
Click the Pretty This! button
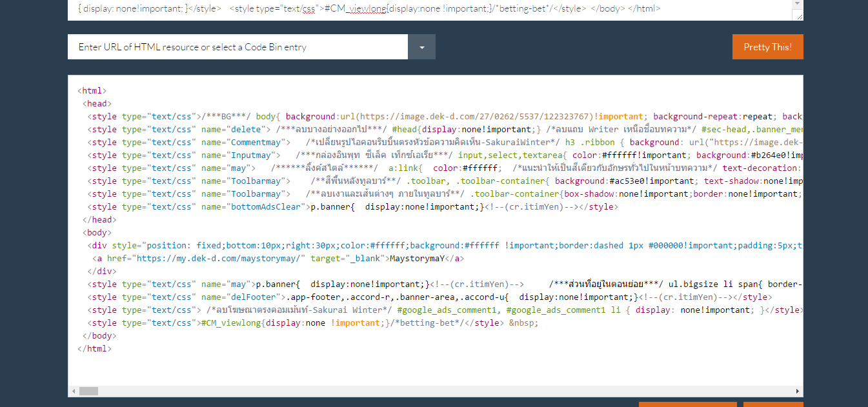pyautogui.click(x=767, y=47)
